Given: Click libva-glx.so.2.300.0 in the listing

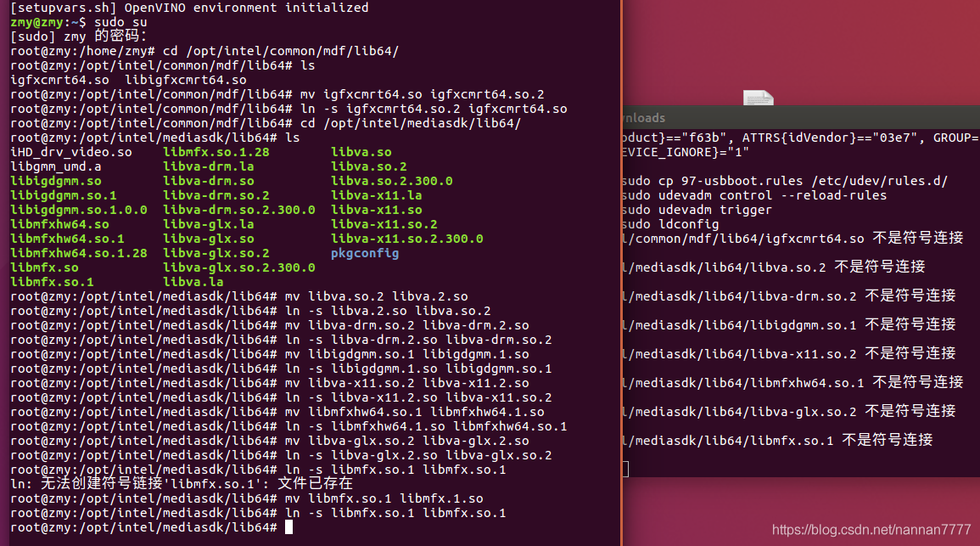Looking at the screenshot, I should click(238, 267).
